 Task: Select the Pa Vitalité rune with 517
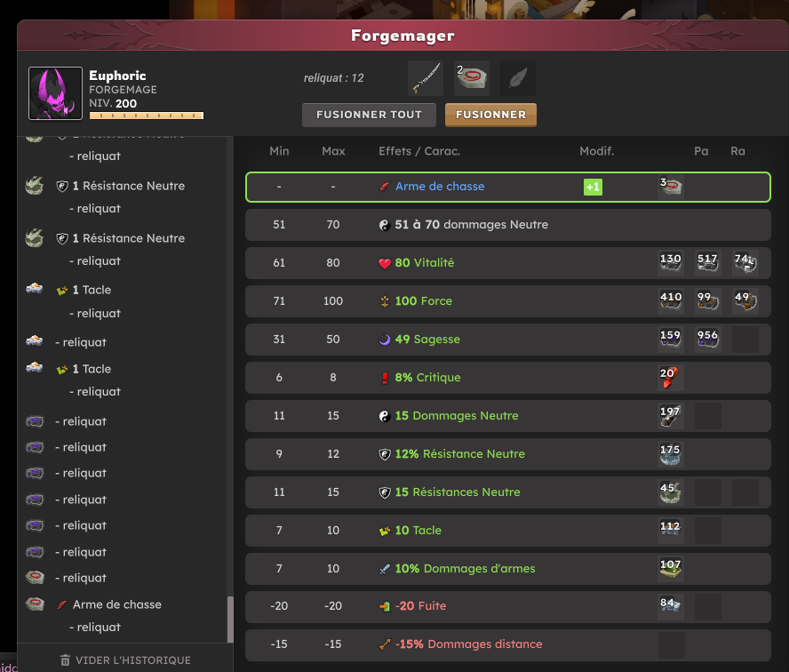708,262
